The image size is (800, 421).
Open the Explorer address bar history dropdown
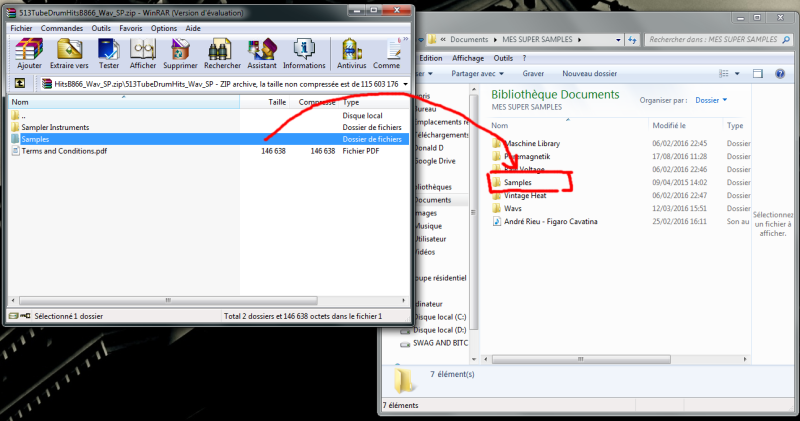click(618, 39)
